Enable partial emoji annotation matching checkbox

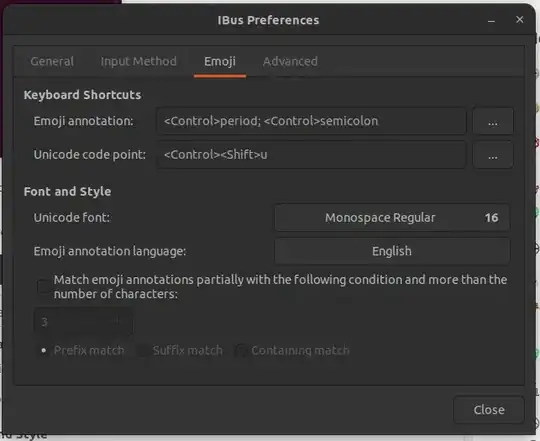[44, 286]
